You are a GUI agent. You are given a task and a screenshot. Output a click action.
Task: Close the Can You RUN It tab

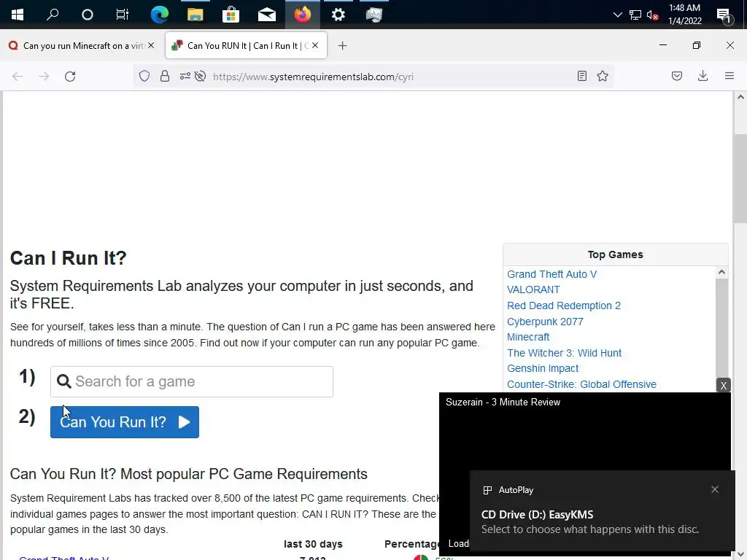[x=315, y=45]
